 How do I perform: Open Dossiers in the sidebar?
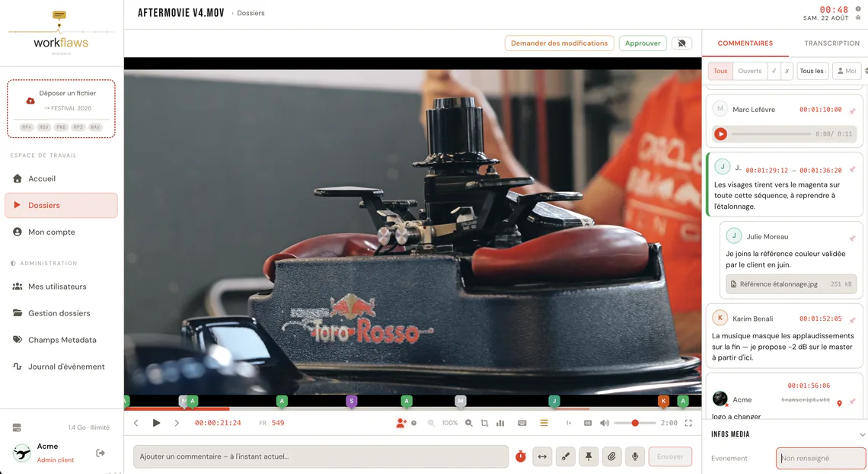point(61,205)
